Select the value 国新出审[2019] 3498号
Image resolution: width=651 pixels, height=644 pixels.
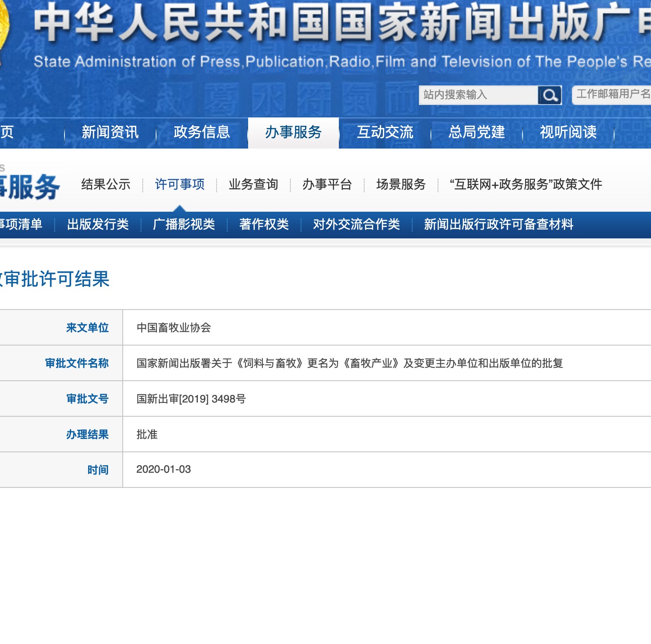pyautogui.click(x=191, y=399)
